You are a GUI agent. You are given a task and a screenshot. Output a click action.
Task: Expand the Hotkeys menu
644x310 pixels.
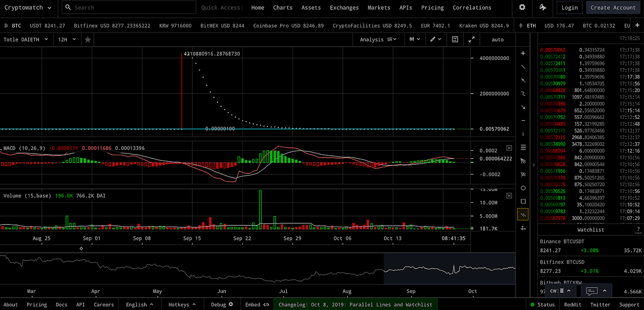(182, 304)
